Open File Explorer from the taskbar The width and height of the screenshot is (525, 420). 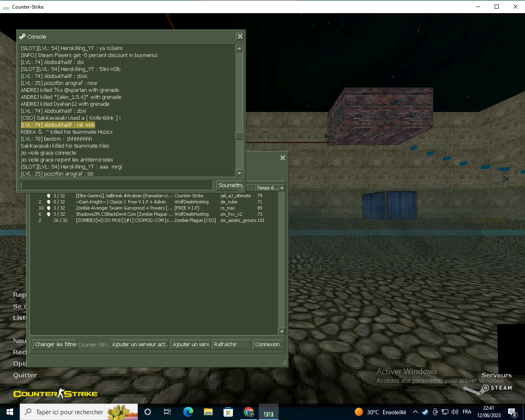pos(208,412)
